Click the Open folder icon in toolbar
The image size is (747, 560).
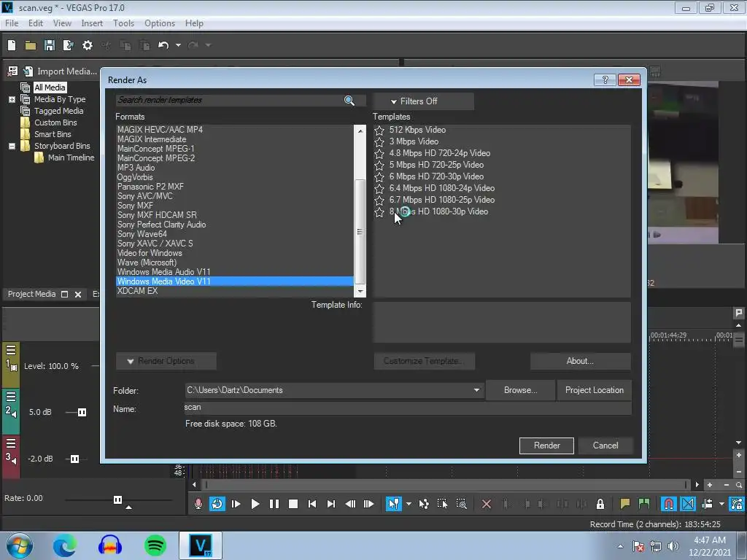31,45
